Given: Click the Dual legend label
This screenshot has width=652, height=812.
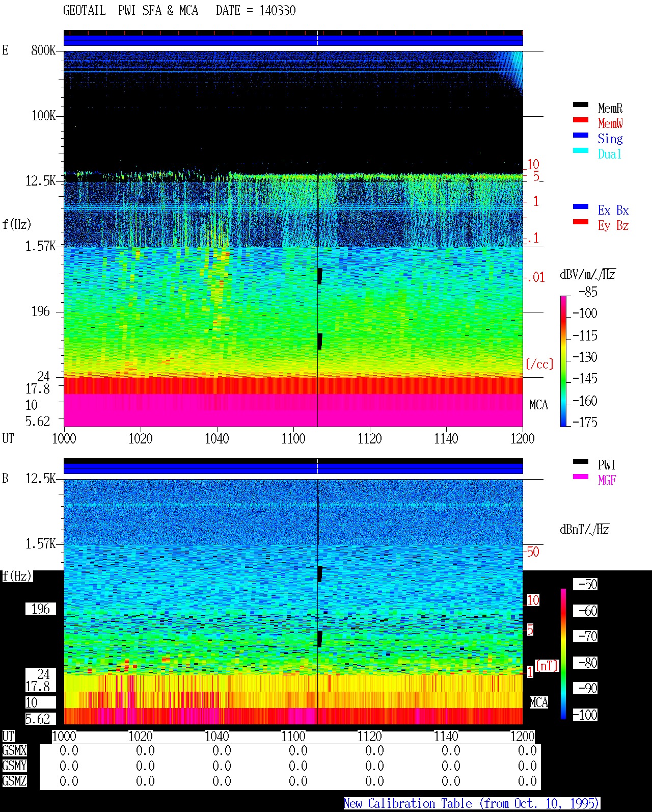Looking at the screenshot, I should tap(610, 154).
